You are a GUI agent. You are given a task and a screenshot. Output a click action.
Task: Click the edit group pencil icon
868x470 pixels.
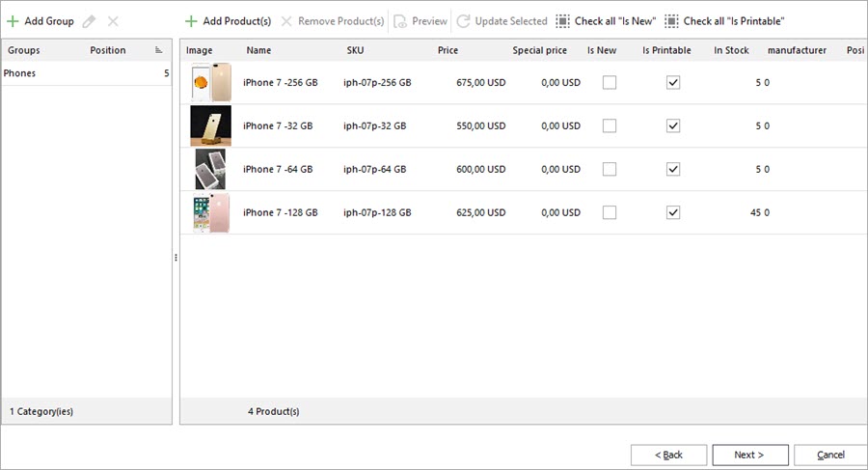click(89, 21)
